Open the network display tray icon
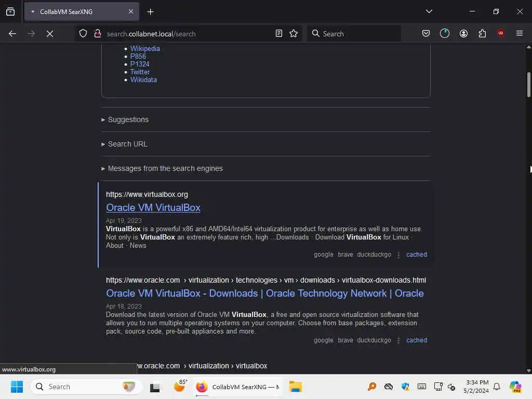The image size is (532, 399). 438,387
